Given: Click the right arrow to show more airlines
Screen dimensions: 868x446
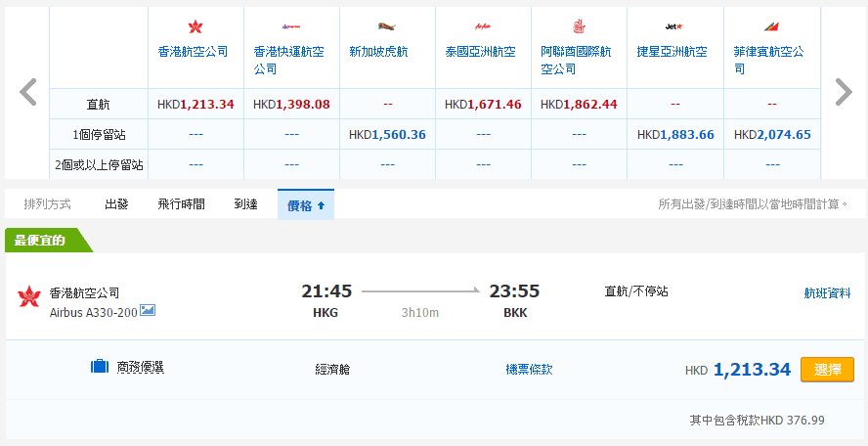Looking at the screenshot, I should [x=843, y=92].
